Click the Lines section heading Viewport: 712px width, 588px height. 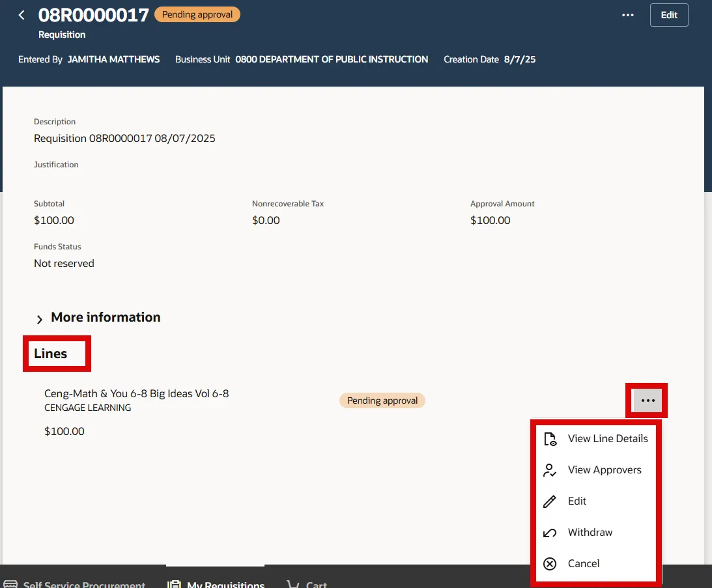pyautogui.click(x=51, y=354)
